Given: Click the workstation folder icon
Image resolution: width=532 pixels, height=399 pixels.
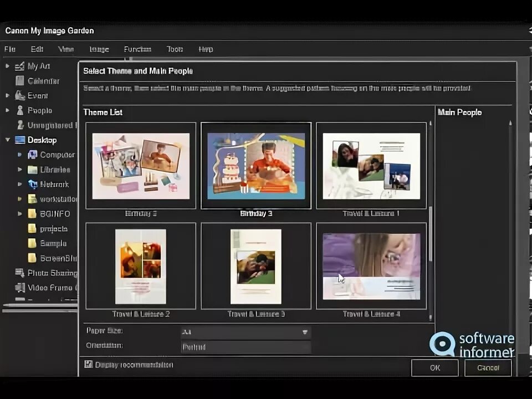Looking at the screenshot, I should point(33,199).
